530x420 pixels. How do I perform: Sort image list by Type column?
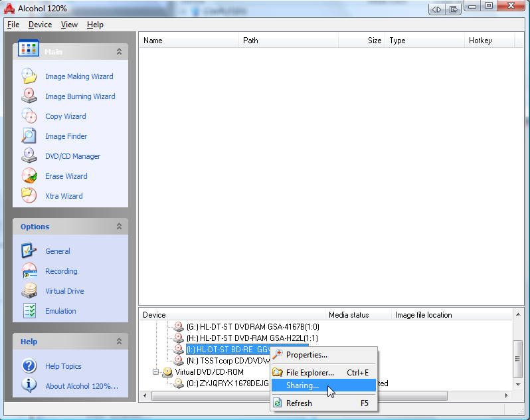point(424,41)
